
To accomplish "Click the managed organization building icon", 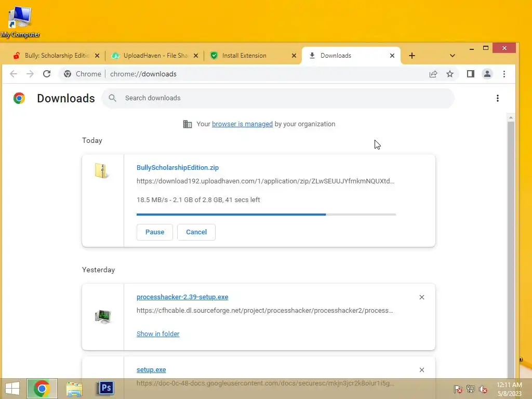I will click(188, 124).
